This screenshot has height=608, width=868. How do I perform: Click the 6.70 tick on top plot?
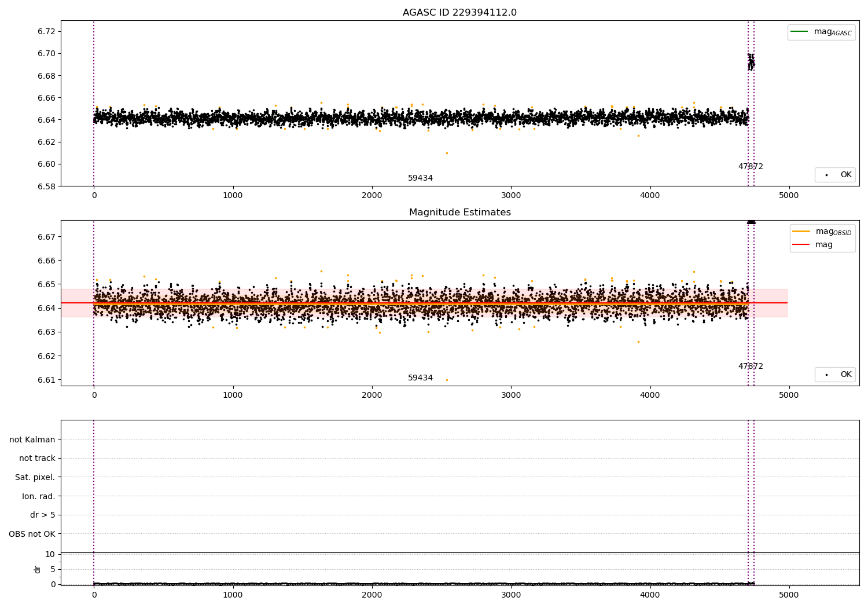[x=46, y=54]
